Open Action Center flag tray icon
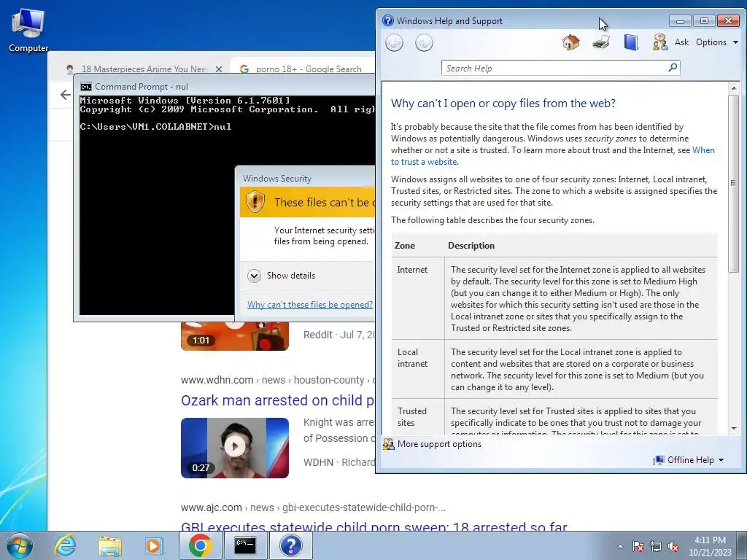This screenshot has height=560, width=747. (638, 547)
